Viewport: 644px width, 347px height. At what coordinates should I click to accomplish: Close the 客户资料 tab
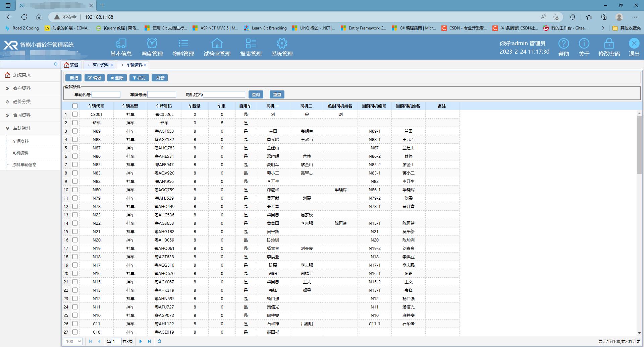tap(112, 65)
